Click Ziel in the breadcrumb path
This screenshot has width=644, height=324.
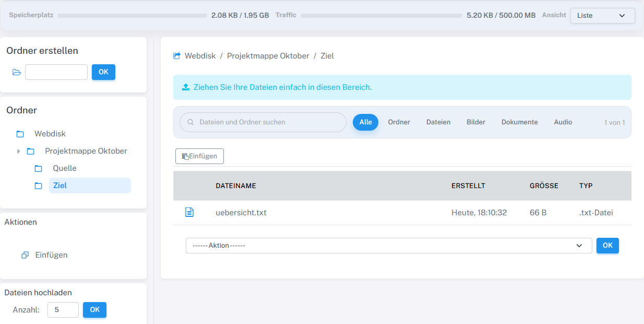[327, 56]
